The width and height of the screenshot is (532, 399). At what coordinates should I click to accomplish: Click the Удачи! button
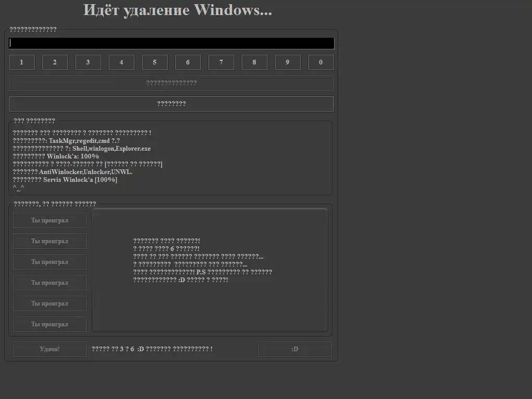click(x=50, y=349)
